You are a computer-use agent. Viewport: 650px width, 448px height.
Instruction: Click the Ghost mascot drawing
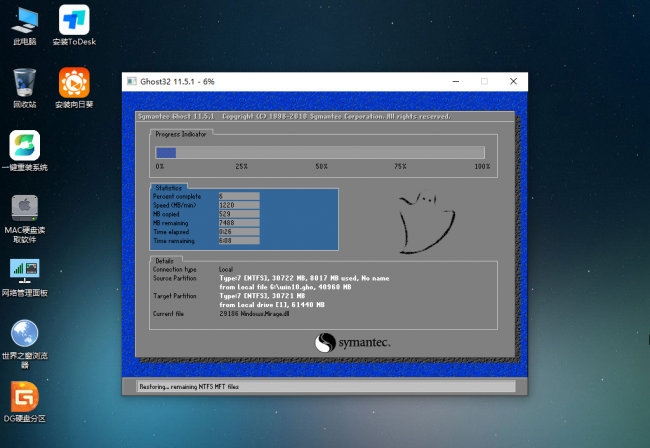click(x=426, y=222)
